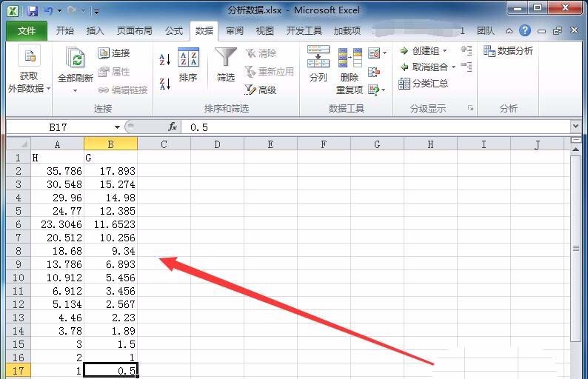Screen dimensions: 588x379
Task: Expand the Group (创建组) dropdown arrow
Action: 445,50
